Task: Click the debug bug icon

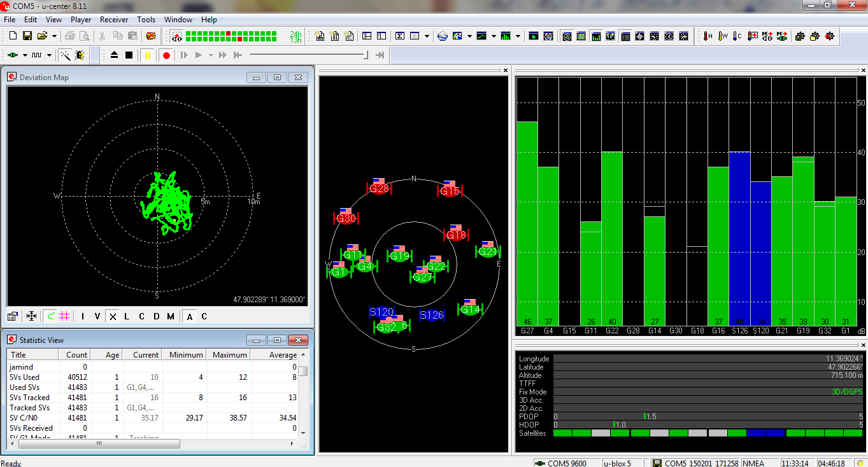Action: [80, 55]
